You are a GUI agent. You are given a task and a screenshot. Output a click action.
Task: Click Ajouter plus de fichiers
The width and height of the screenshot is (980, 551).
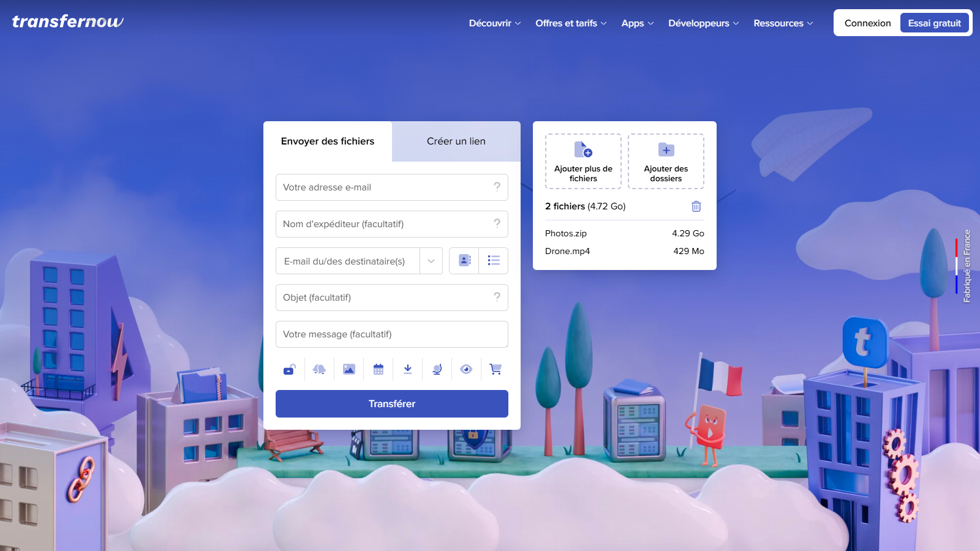(583, 162)
